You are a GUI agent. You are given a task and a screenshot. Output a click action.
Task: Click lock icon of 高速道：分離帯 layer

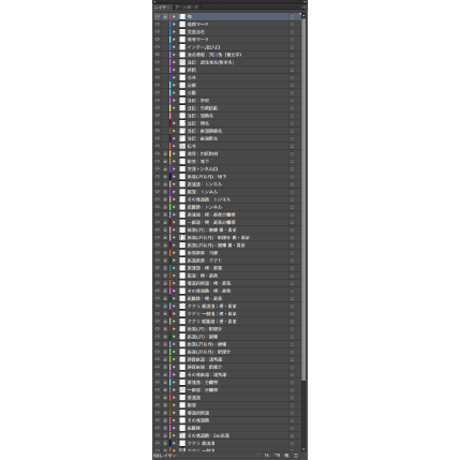pyautogui.click(x=165, y=382)
